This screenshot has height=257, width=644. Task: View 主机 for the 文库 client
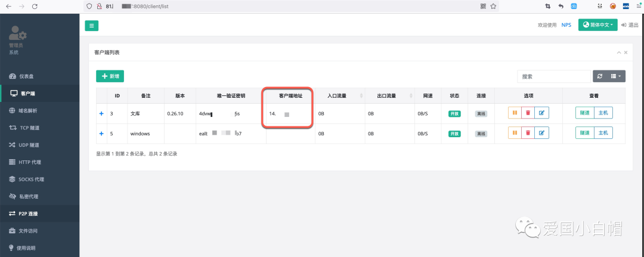click(603, 113)
